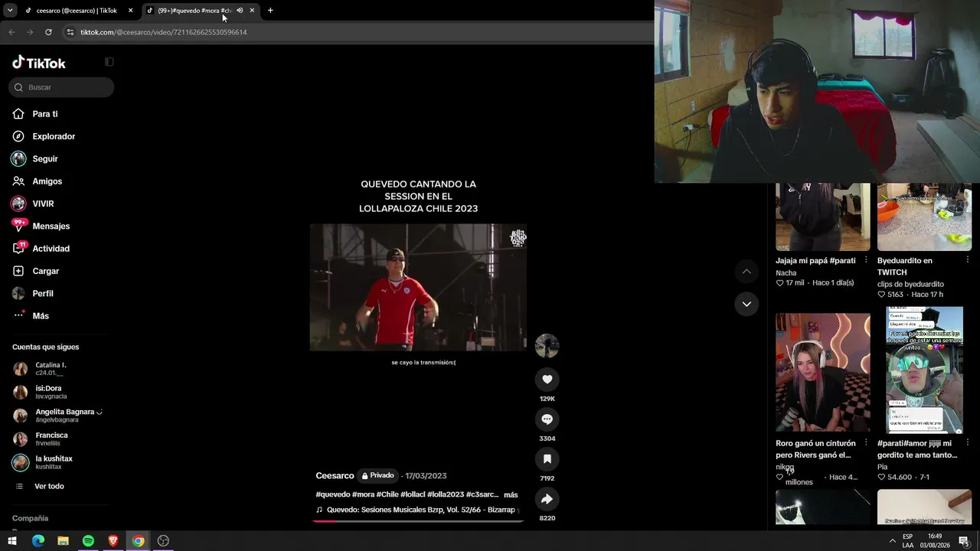Collapse the TikTok sidebar panel

tap(109, 62)
